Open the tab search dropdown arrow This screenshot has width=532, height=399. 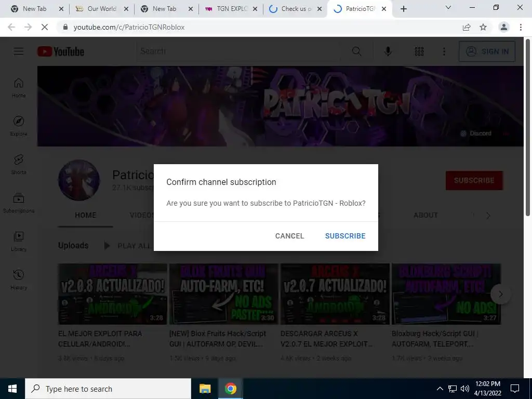tap(448, 7)
